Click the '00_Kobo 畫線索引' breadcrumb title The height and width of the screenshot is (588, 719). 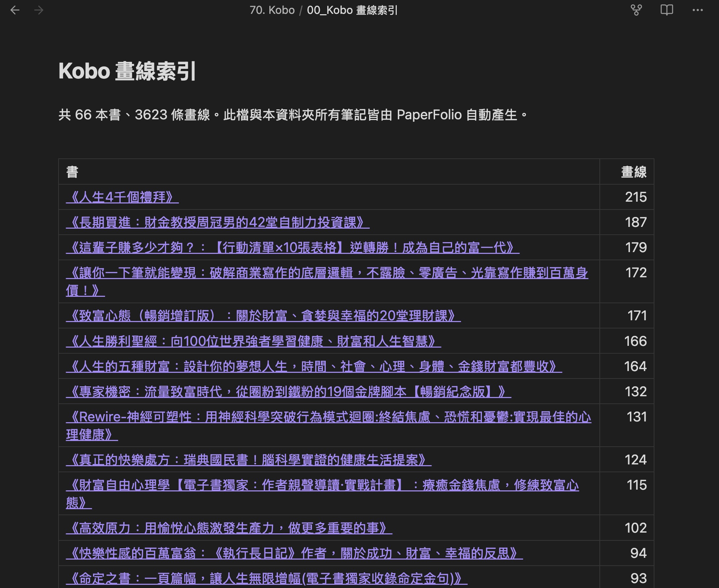[x=352, y=10]
